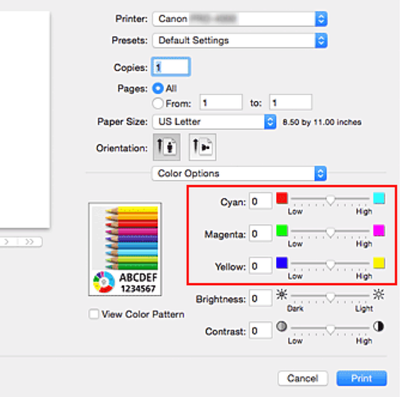Click the Brightness value field
Screen dimensions: 400x397
pos(260,298)
